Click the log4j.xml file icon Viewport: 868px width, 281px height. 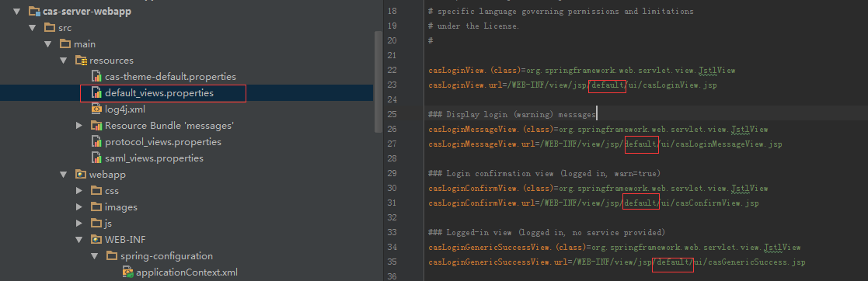point(96,109)
